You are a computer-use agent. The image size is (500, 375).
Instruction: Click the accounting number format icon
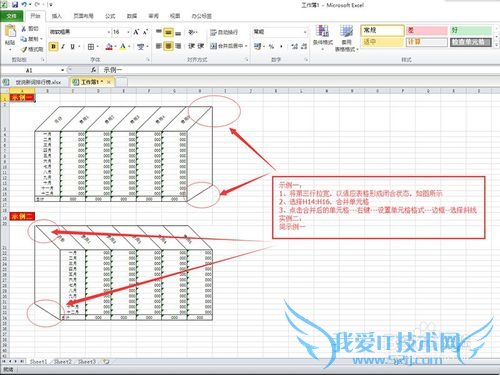point(257,46)
